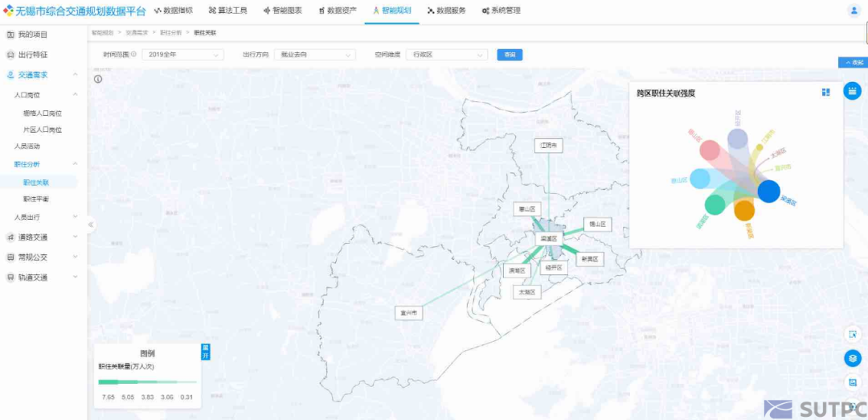Open the 出行方向 dropdown showing 就业去向
Screen dimensions: 868x420
click(315, 55)
